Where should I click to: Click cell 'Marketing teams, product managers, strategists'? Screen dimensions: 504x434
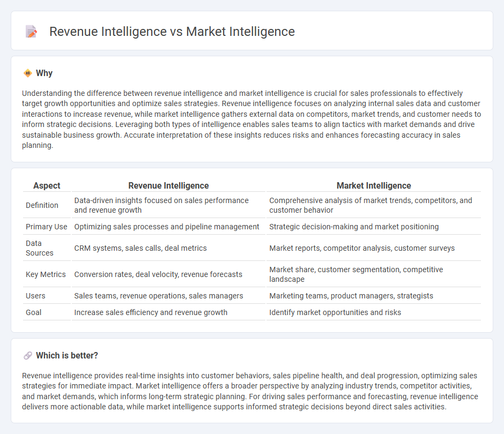coord(374,296)
